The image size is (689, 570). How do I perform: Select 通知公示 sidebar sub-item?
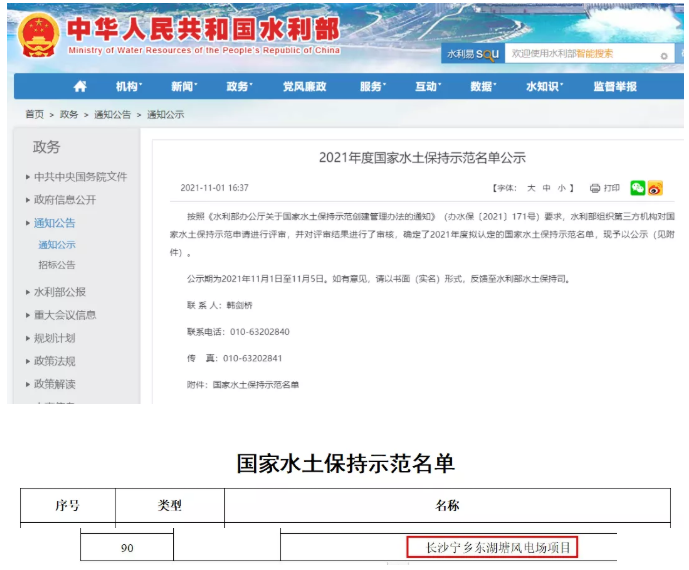point(57,244)
